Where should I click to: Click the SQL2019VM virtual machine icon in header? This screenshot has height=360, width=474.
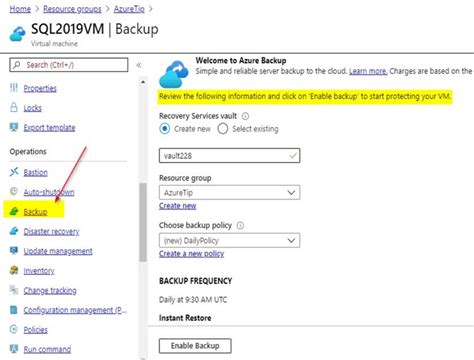click(17, 34)
